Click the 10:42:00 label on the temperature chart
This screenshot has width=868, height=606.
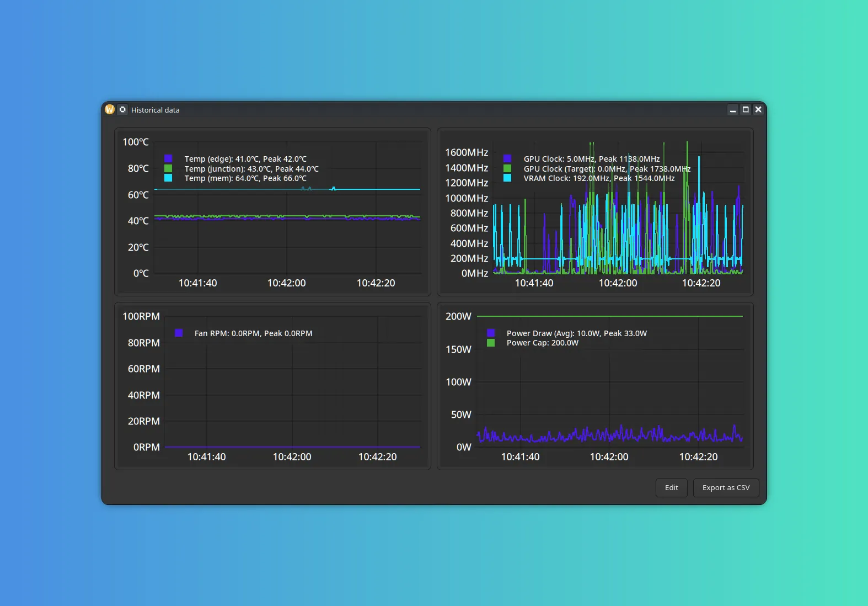click(286, 283)
